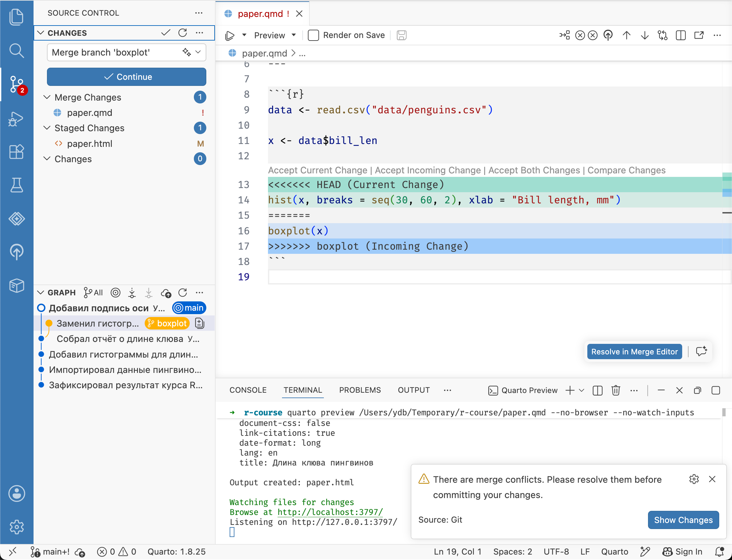Switch to the PROBLEMS tab

pos(360,390)
